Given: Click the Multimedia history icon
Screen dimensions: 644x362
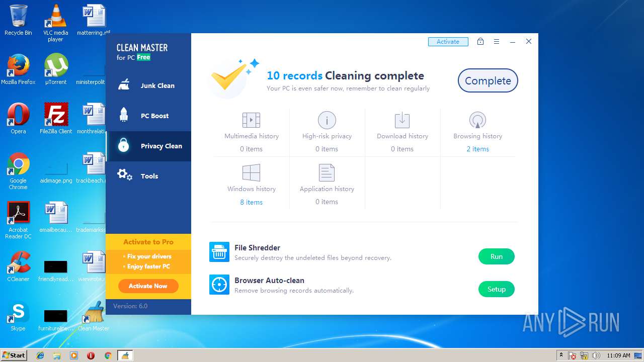Looking at the screenshot, I should [252, 120].
